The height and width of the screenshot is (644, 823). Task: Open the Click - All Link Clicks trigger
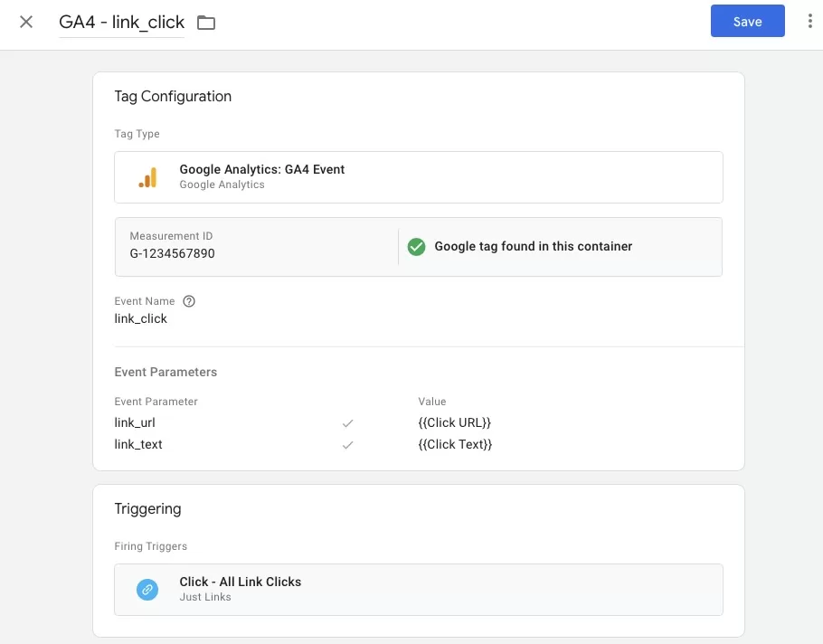click(x=241, y=582)
